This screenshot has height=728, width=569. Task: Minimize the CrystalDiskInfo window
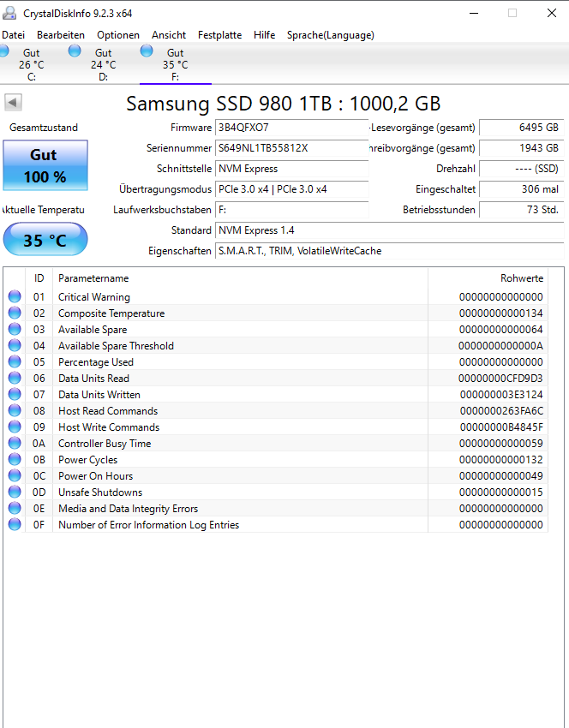coord(474,13)
